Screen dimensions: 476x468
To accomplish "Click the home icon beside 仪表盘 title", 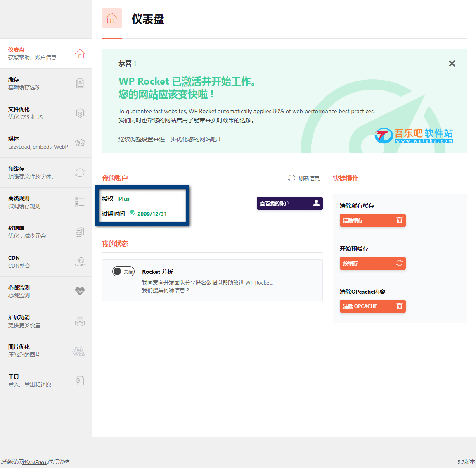I will pos(112,18).
